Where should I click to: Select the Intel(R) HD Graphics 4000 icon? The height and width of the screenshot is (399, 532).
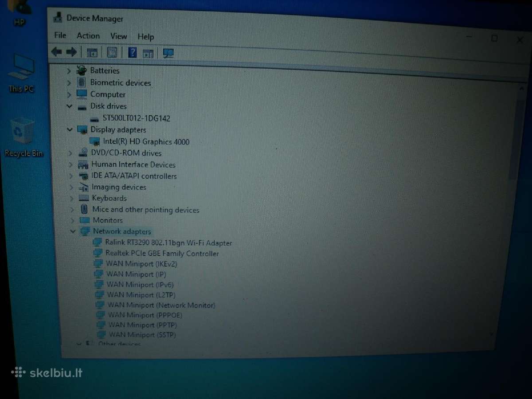94,141
